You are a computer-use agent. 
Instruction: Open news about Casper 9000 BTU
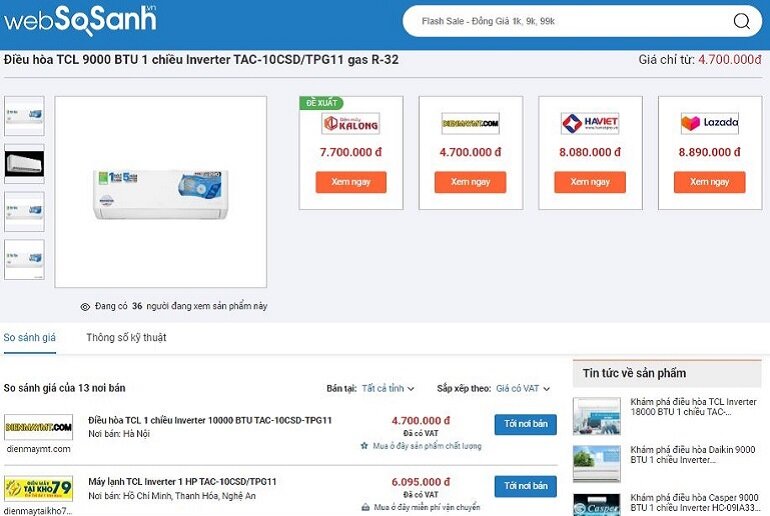click(x=694, y=502)
